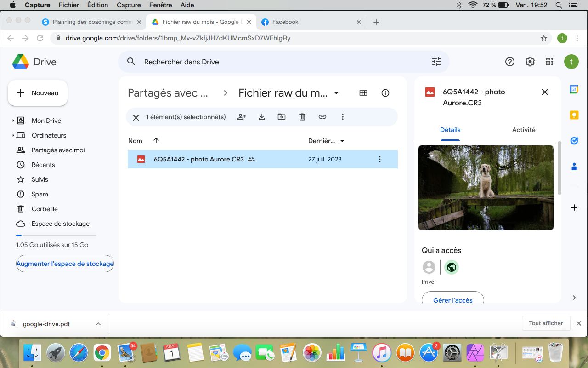Bookmark this page with star icon
This screenshot has width=588, height=368.
pyautogui.click(x=544, y=38)
